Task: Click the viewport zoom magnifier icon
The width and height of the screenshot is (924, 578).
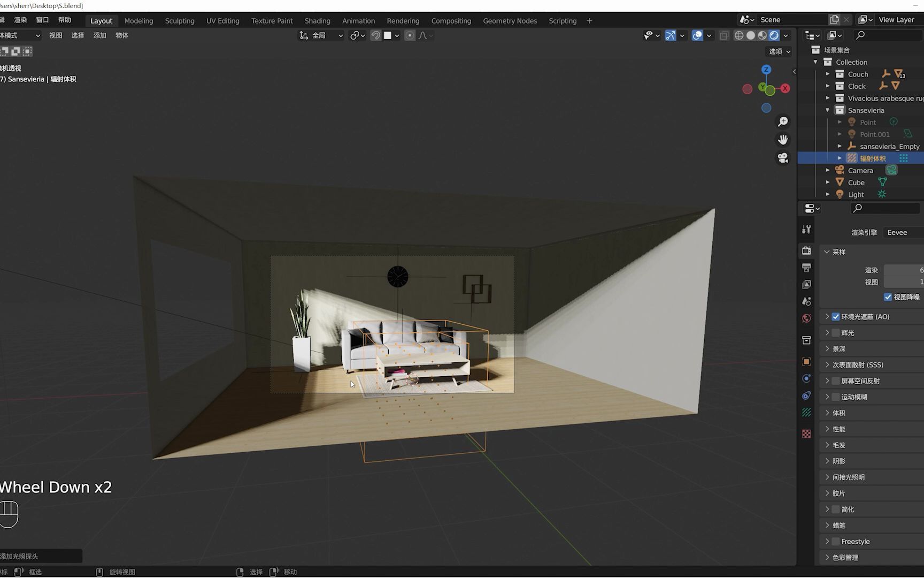Action: [783, 122]
